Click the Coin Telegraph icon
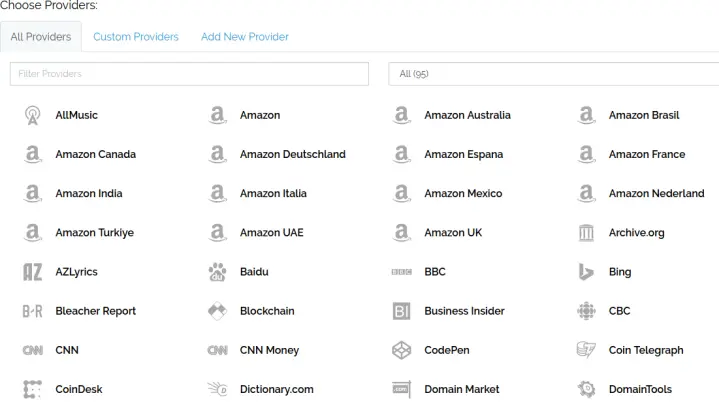719x408 pixels. point(586,350)
